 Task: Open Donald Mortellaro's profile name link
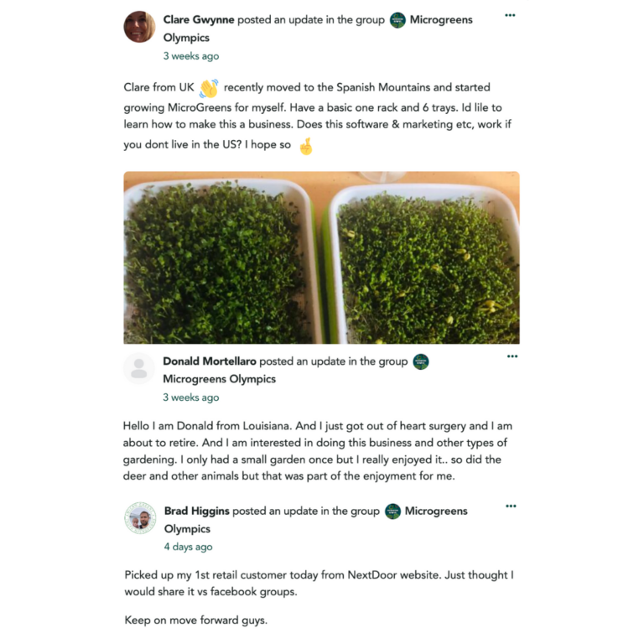[210, 362]
